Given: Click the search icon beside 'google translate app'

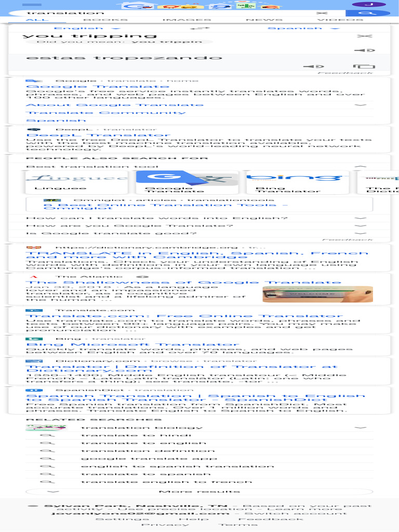Looking at the screenshot, I should click(x=47, y=459).
